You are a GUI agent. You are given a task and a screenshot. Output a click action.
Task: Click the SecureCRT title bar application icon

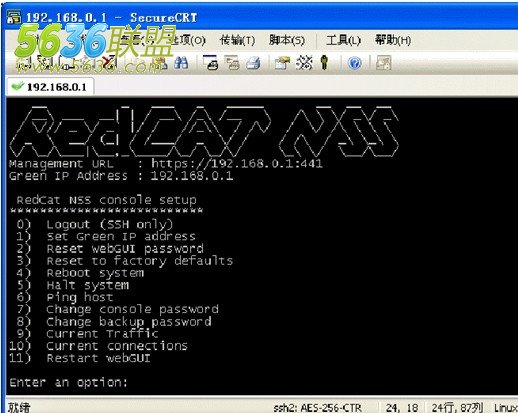[x=14, y=17]
